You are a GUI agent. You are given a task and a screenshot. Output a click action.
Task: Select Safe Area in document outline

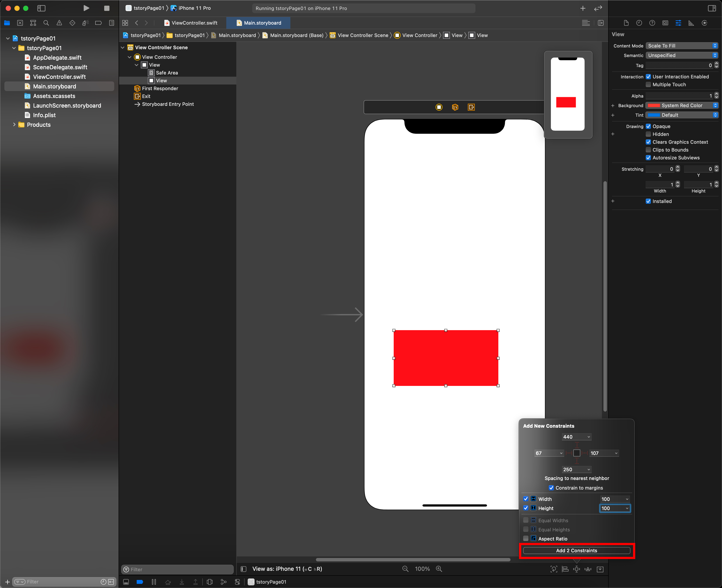(x=166, y=73)
